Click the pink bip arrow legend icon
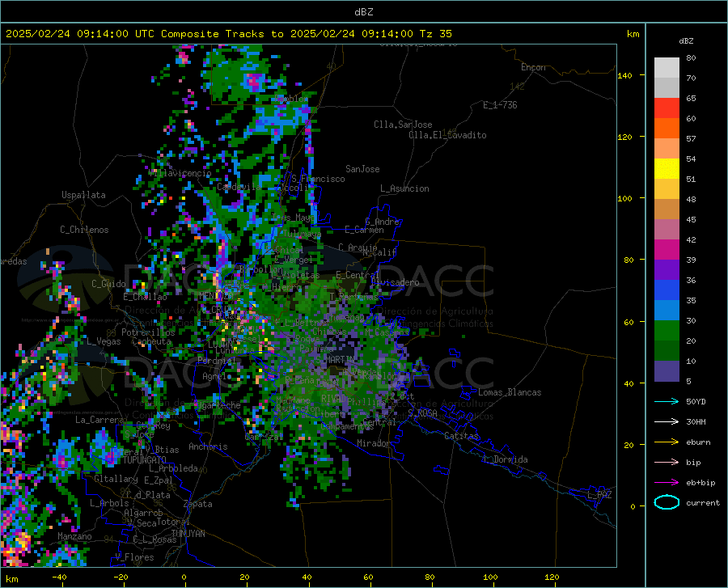728x588 pixels. [667, 463]
